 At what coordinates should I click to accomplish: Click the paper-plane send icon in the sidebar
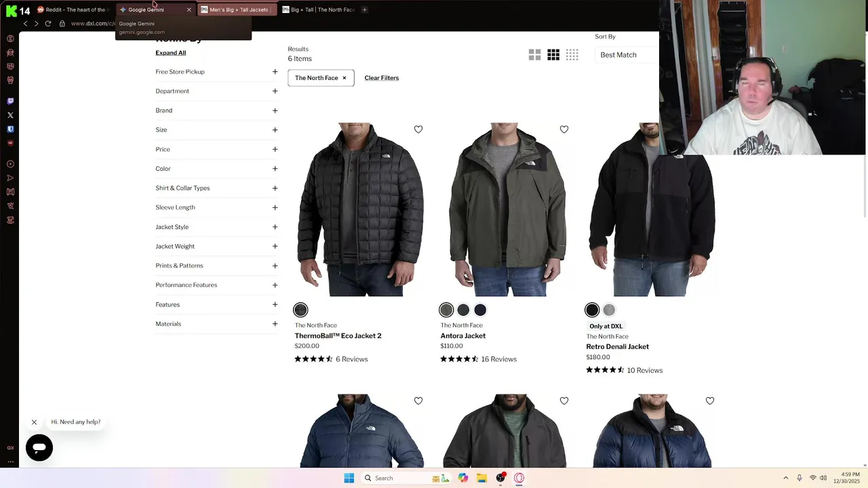(x=10, y=178)
